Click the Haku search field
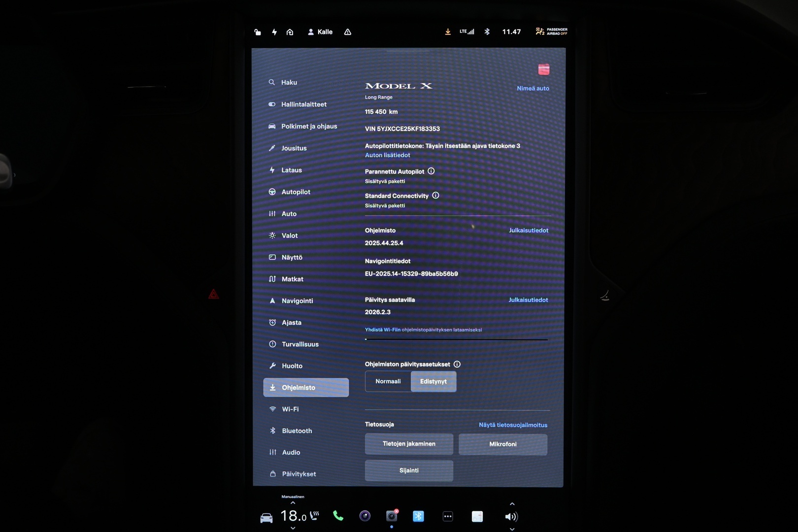The height and width of the screenshot is (532, 798). [x=289, y=83]
